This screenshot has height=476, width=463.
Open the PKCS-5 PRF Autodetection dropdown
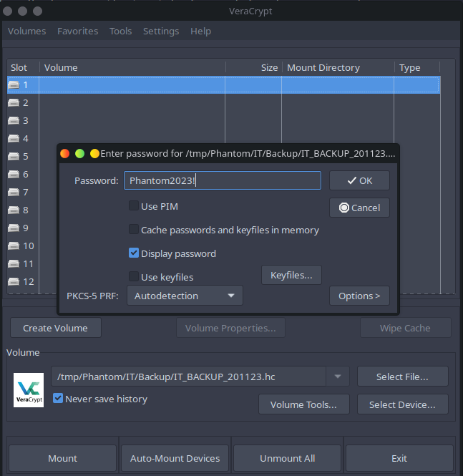click(x=185, y=296)
